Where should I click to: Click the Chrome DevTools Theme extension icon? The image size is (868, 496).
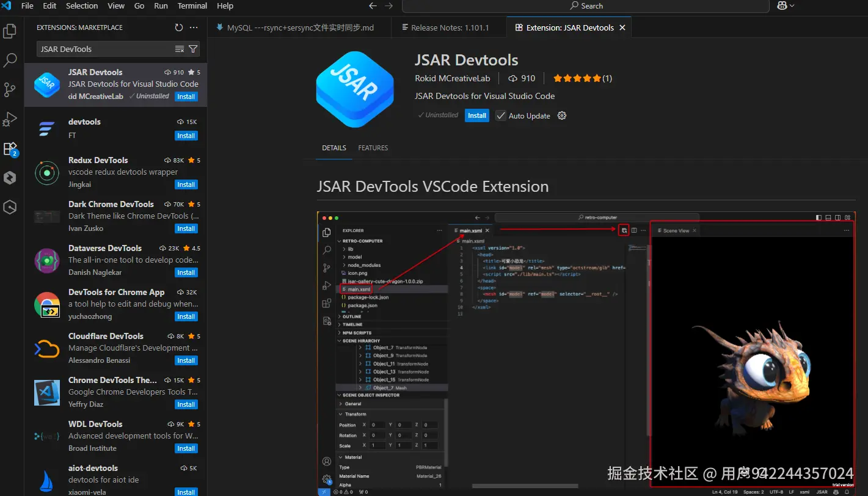pos(46,392)
